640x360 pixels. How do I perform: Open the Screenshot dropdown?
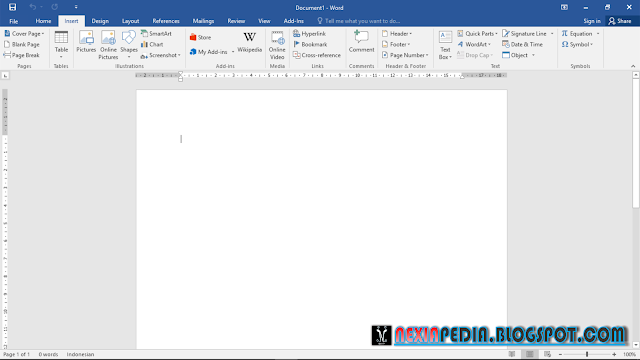click(160, 55)
